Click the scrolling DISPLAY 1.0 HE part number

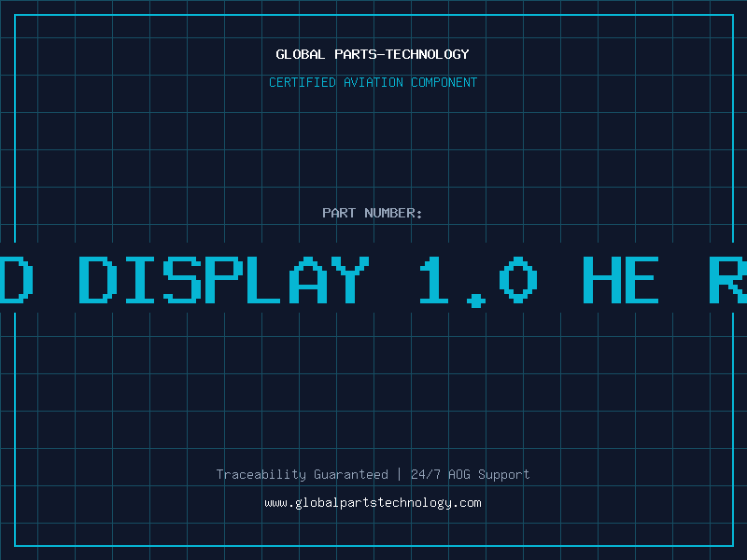[373, 280]
